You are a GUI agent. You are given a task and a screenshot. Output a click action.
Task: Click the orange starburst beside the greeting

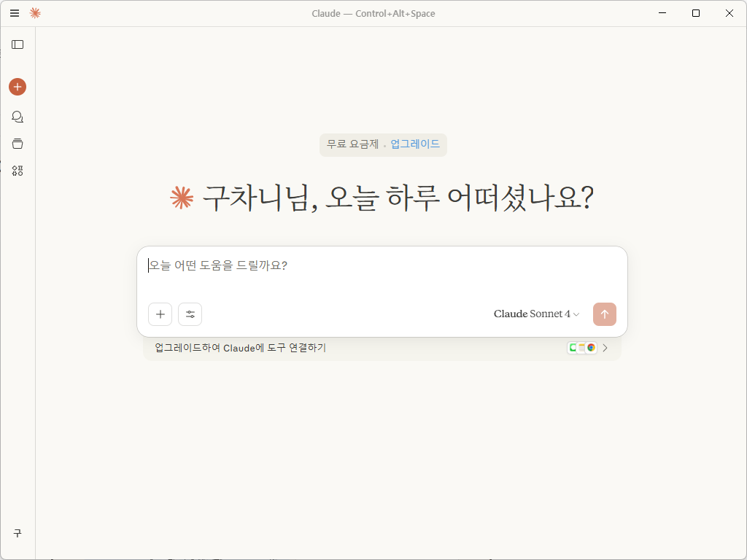[x=182, y=198]
